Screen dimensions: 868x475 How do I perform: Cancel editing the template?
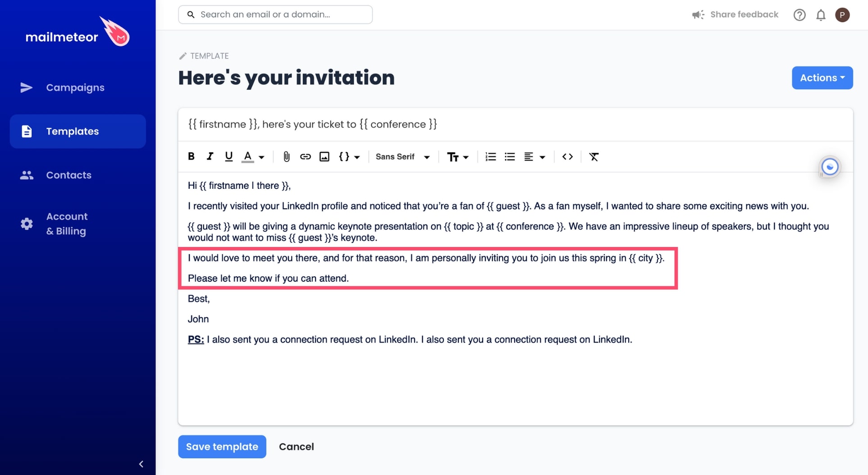click(296, 447)
